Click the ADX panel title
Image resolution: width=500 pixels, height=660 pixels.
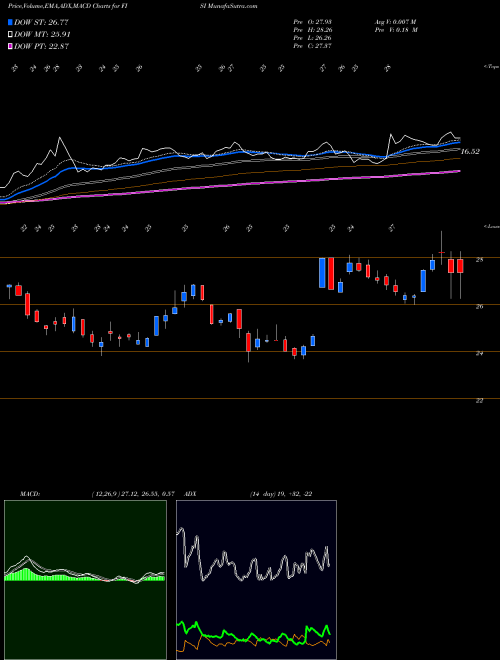tap(191, 494)
